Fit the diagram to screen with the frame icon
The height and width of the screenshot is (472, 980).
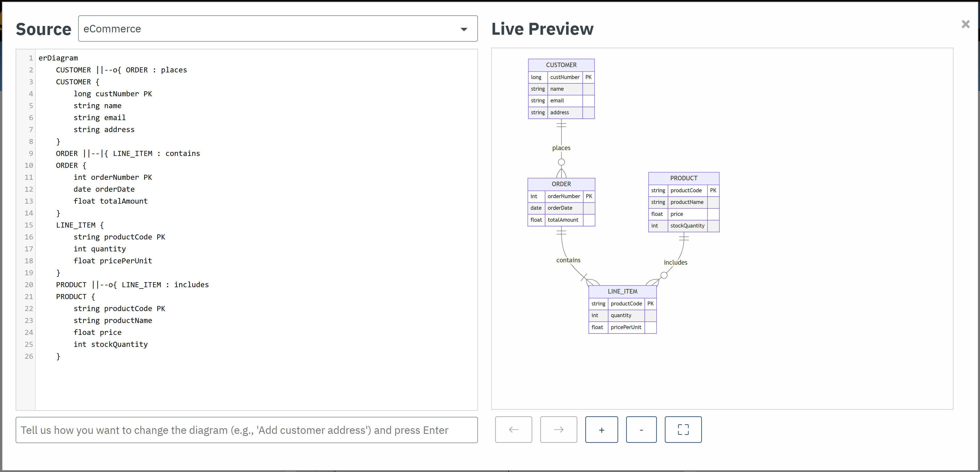(683, 429)
